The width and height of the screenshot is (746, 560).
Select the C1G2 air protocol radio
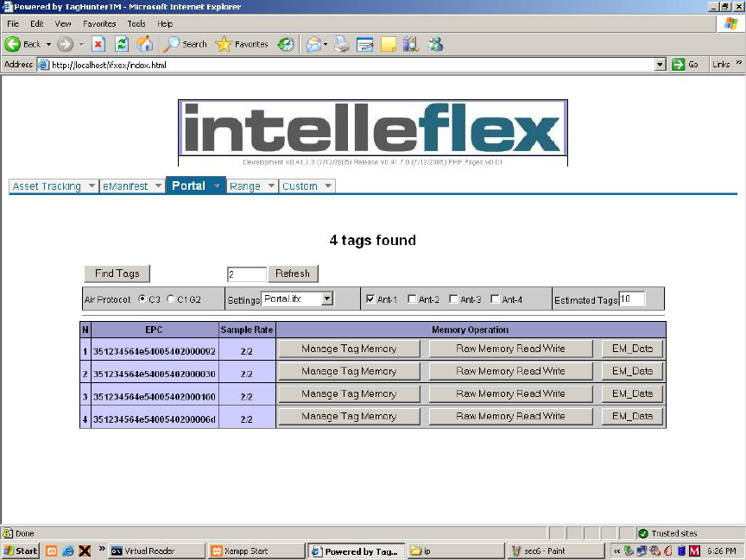[171, 299]
